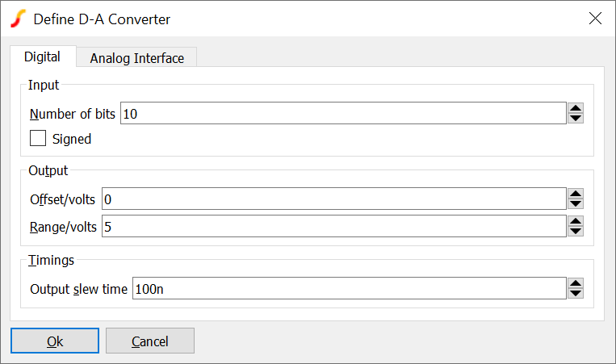Focus the Number of bits field
Screen dimensions: 616x364
342,114
